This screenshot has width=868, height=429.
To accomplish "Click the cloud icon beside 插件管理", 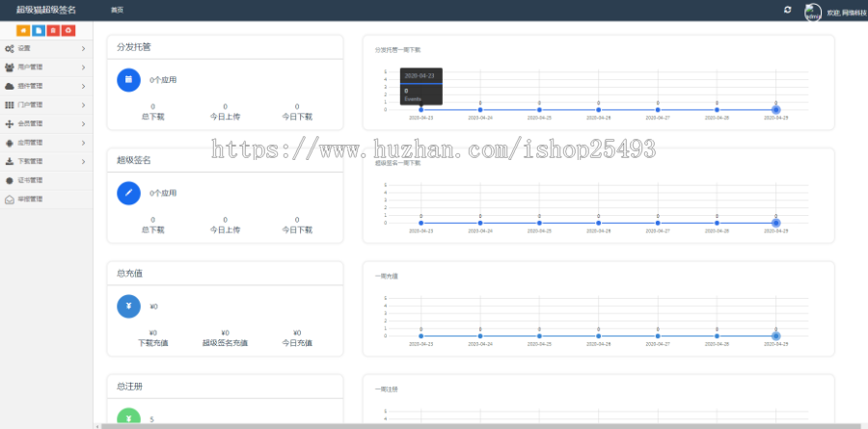I will (x=10, y=87).
